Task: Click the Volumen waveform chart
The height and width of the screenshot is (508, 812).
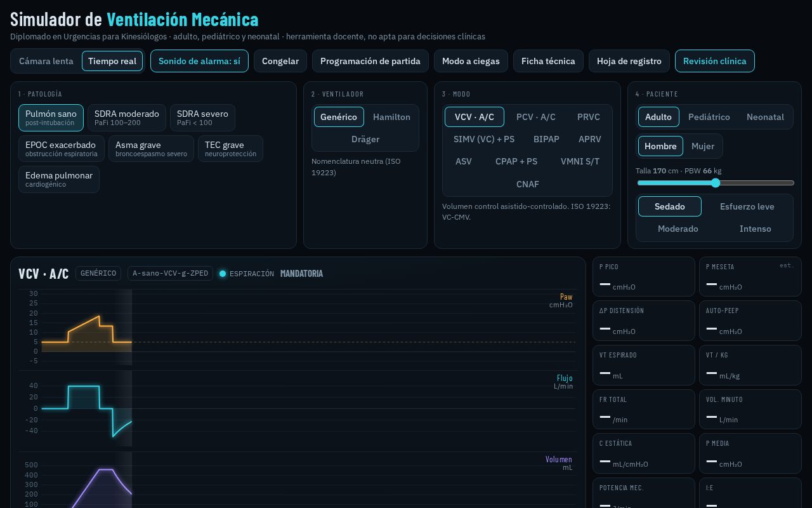Action: point(298,480)
